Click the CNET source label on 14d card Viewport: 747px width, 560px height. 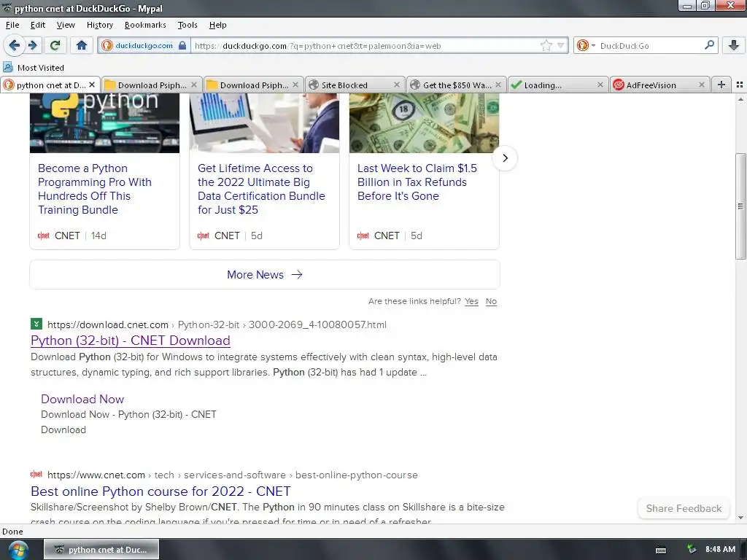[x=67, y=236]
